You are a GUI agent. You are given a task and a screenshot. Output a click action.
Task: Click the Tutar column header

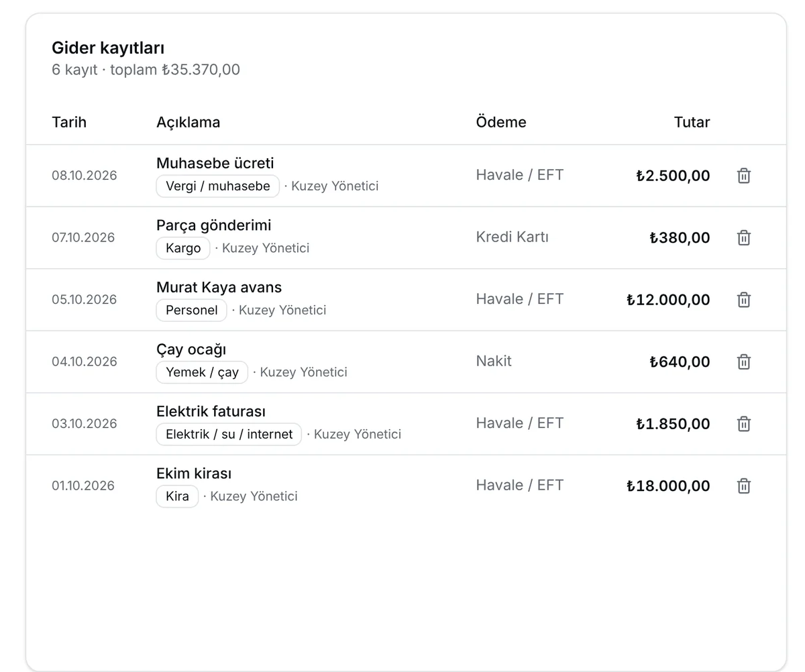pos(692,122)
